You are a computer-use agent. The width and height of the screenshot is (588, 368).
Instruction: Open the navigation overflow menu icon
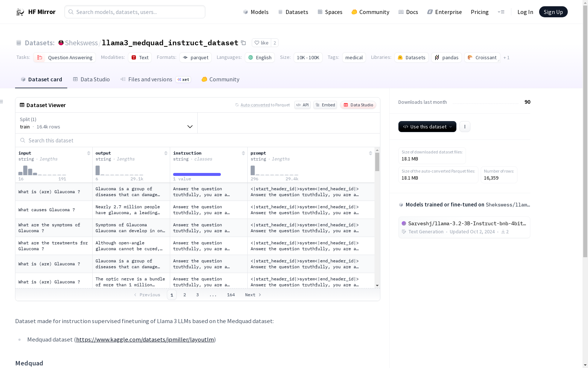pos(501,12)
